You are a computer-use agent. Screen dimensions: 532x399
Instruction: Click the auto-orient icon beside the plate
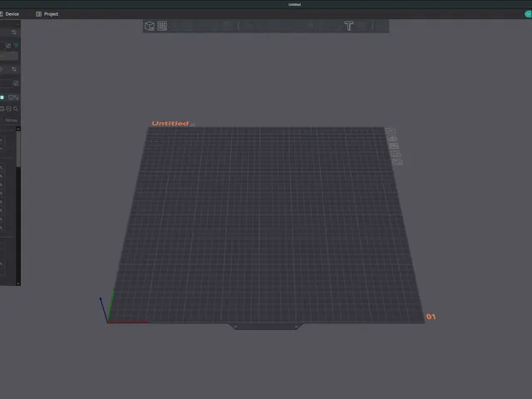pos(392,139)
